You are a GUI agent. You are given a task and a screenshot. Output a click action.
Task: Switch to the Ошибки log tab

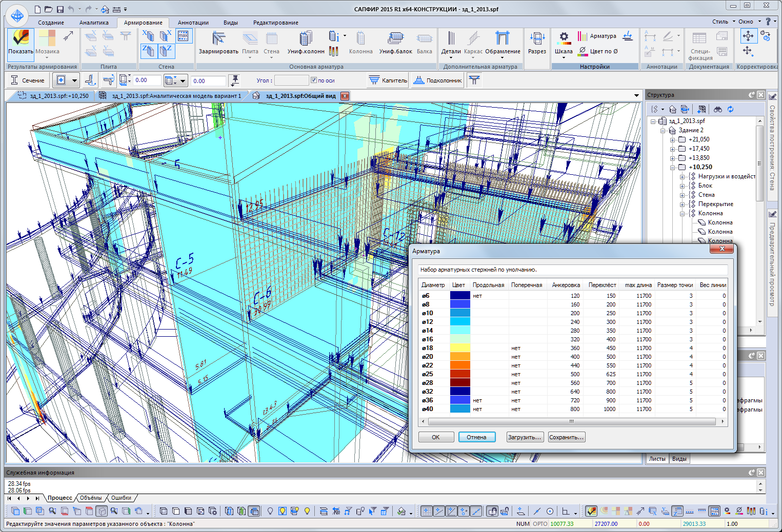(121, 498)
